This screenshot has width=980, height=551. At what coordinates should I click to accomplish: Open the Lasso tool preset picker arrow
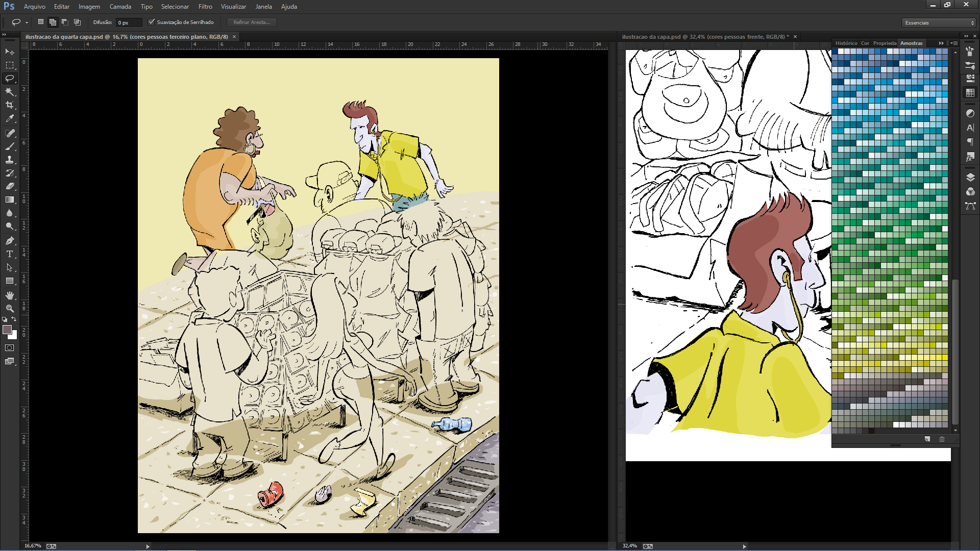(x=27, y=22)
